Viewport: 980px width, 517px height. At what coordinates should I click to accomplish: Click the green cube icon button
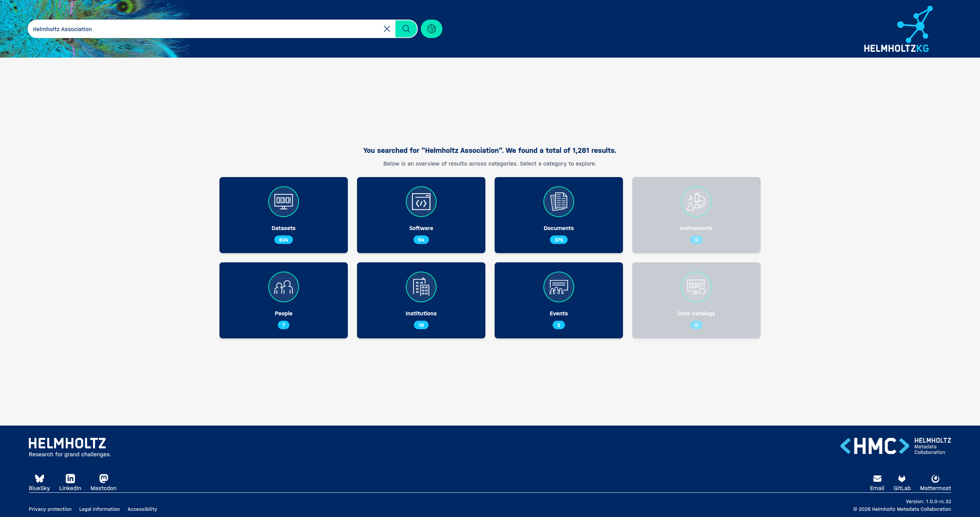(x=431, y=29)
